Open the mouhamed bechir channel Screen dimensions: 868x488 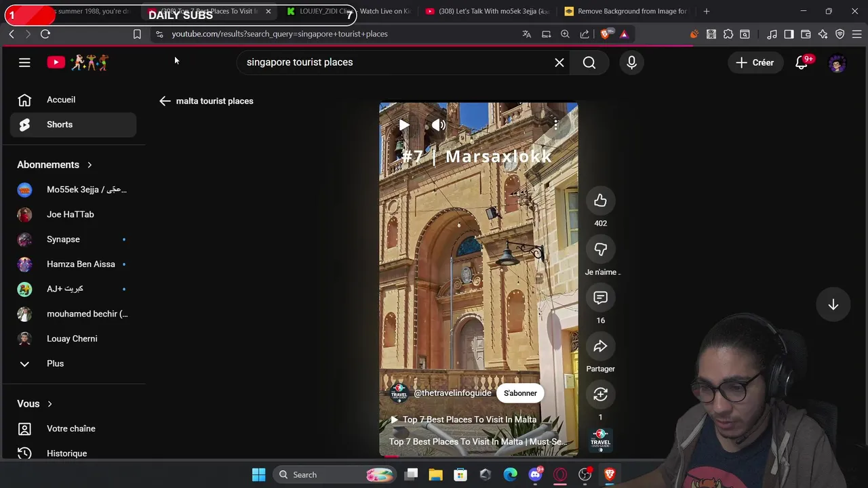click(73, 314)
